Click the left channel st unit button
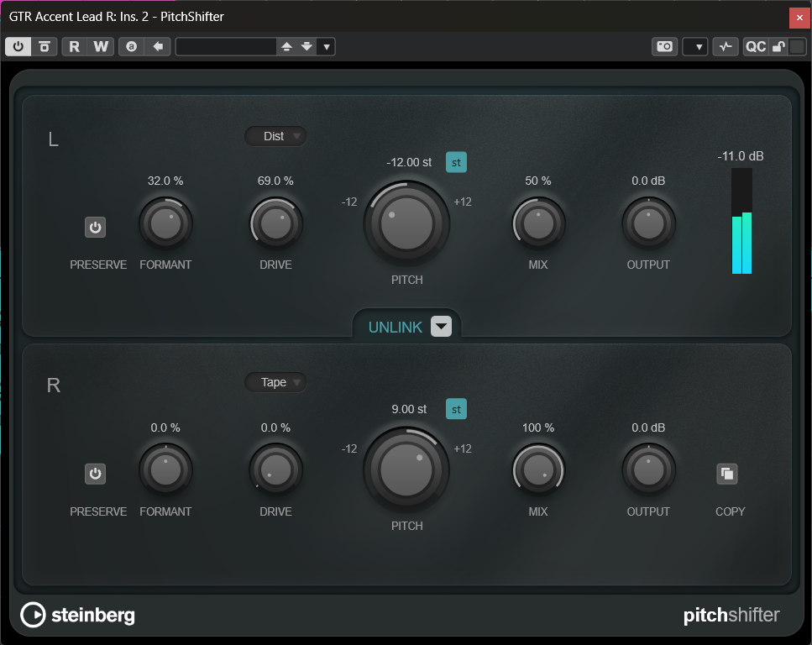This screenshot has width=812, height=645. coord(456,163)
